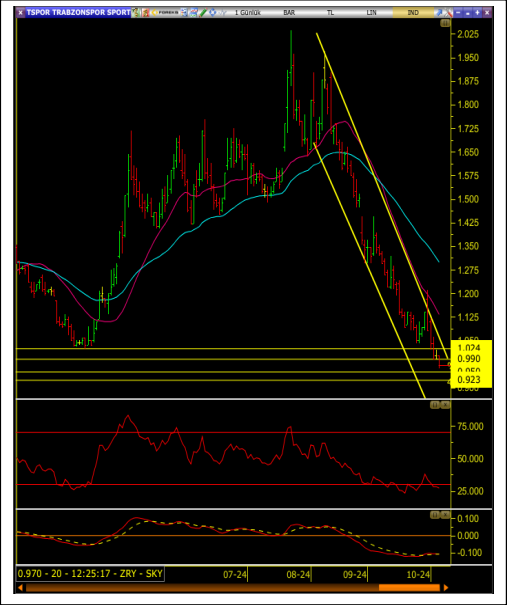Click the Foreks logo in the toolbar

[165, 12]
